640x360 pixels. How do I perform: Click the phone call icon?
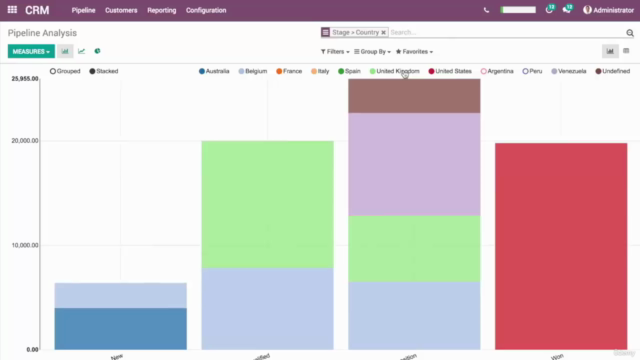[486, 10]
